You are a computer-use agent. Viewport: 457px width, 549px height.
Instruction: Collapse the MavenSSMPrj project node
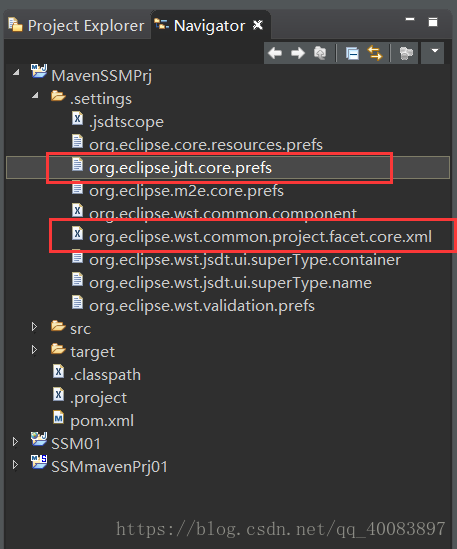point(16,73)
